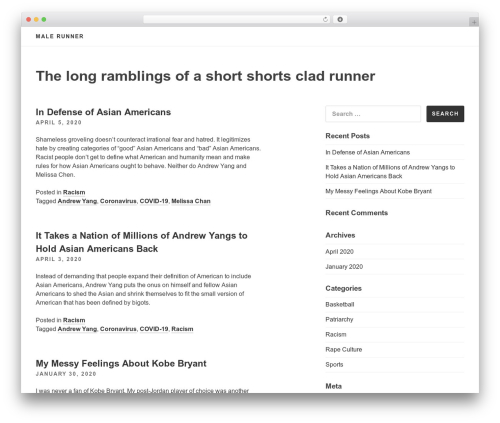
Task: Open Andrew Yang tag in the first post
Action: point(77,201)
